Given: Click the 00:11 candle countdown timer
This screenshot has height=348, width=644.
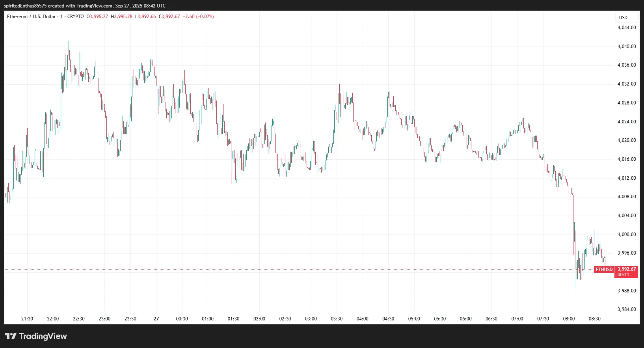Looking at the screenshot, I should [x=623, y=275].
